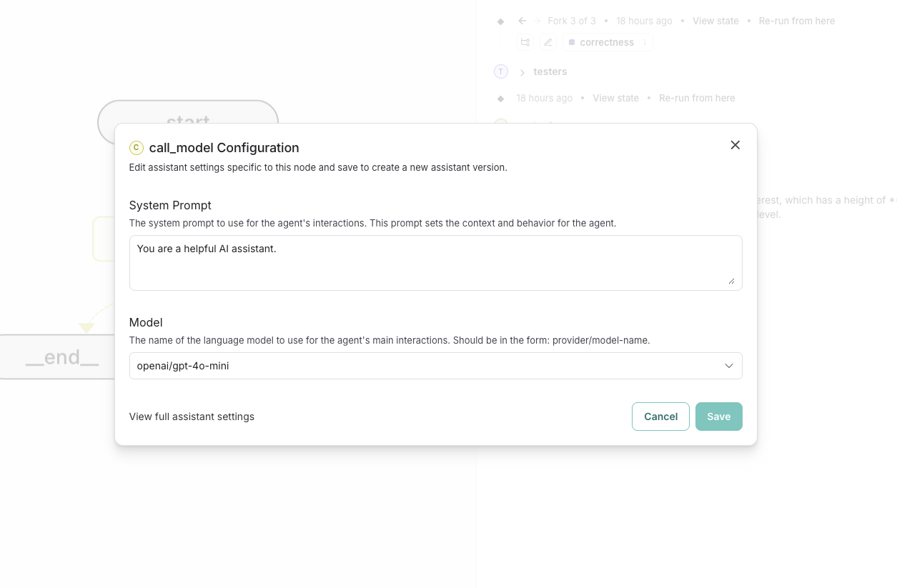
Task: Open the correctness tag's three-dot menu
Action: 645,42
